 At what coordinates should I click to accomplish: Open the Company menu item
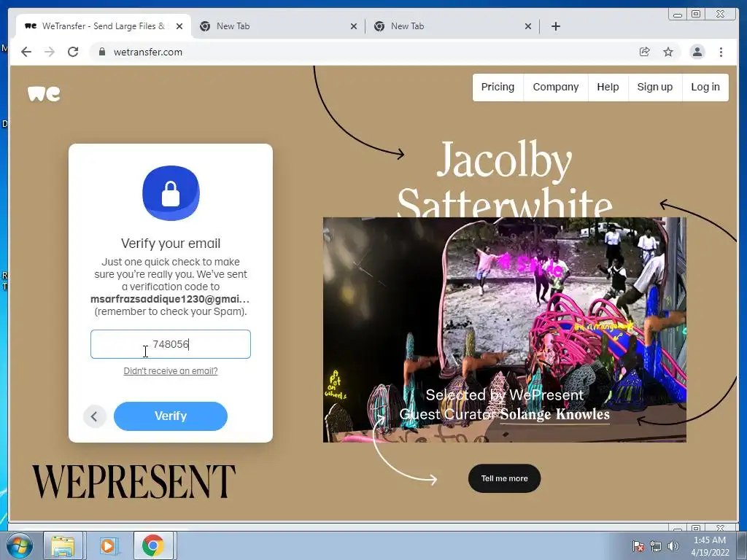pyautogui.click(x=555, y=87)
